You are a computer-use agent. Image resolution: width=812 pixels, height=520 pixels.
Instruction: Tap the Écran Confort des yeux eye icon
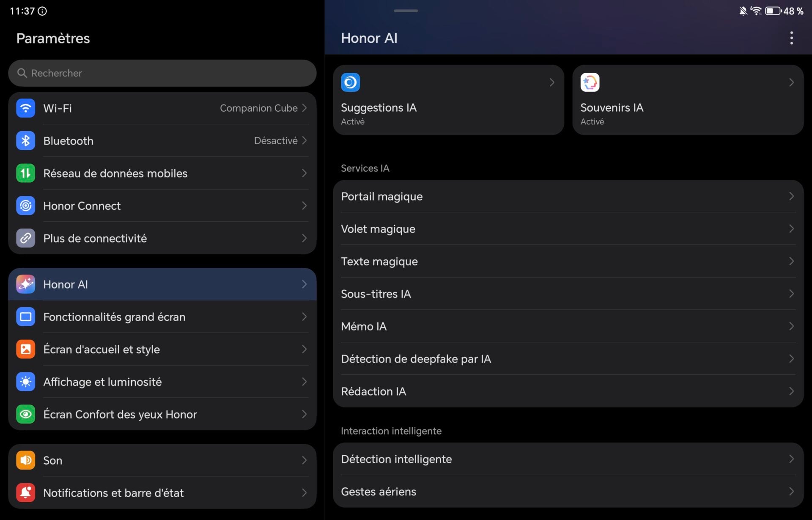pyautogui.click(x=25, y=414)
